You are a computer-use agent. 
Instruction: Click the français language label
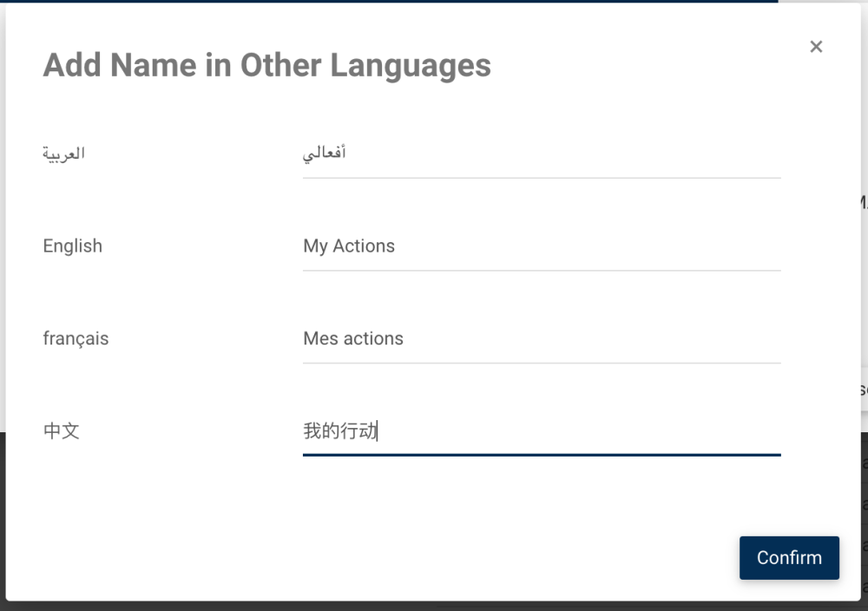pos(76,338)
